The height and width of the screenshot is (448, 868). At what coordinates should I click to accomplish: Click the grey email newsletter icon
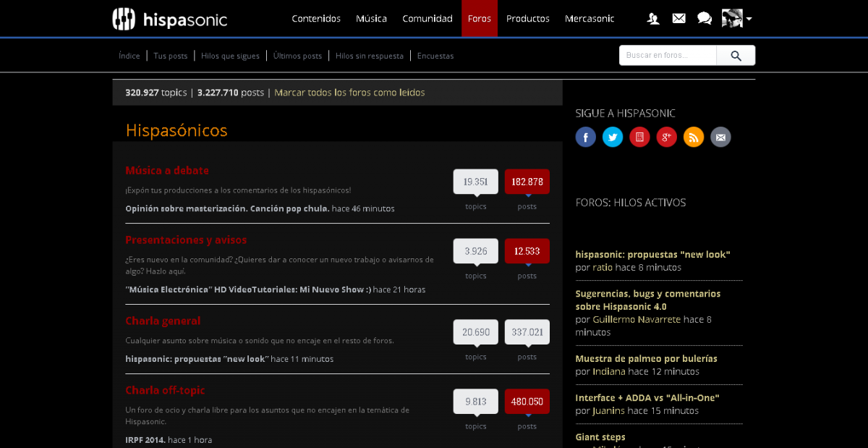(x=720, y=137)
